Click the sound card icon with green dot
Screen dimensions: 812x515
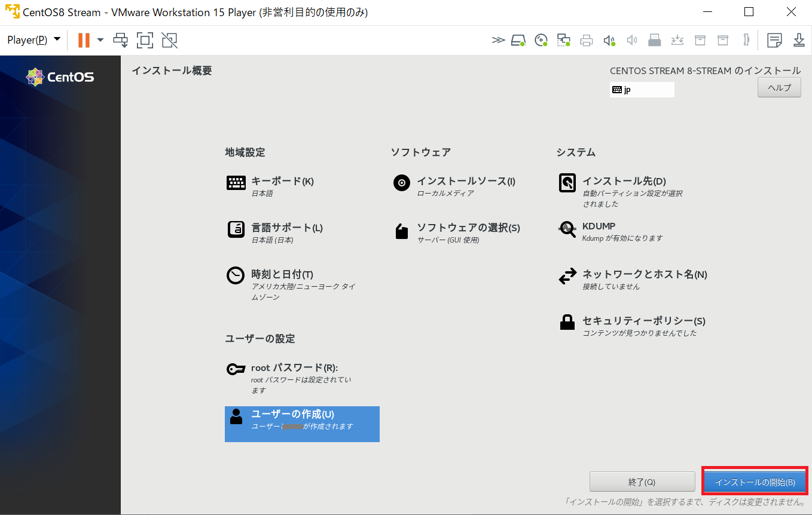609,40
